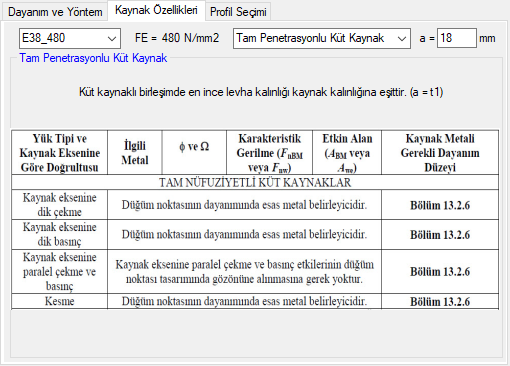Click the FE = 480 N/mm2 label
The width and height of the screenshot is (510, 366).
(x=177, y=38)
